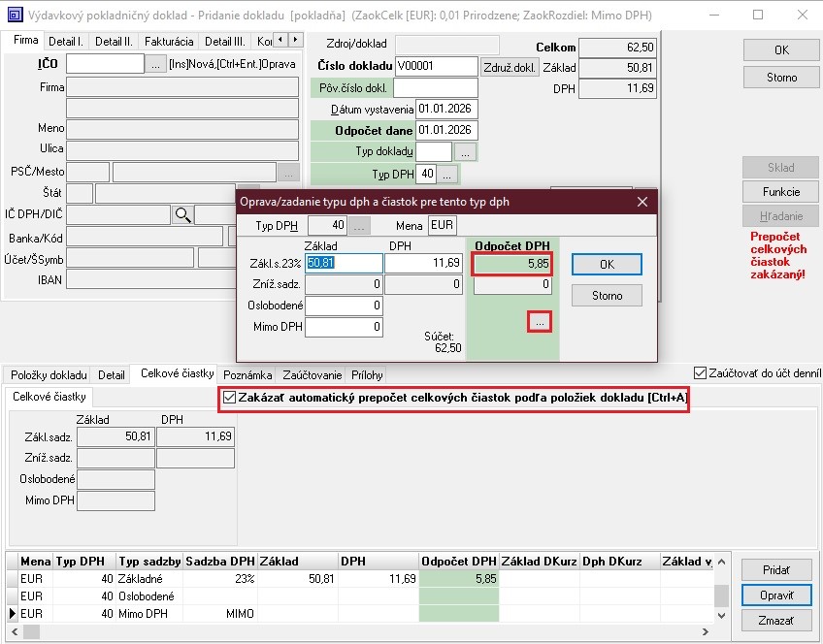
Task: Click the Pridať button
Action: coord(774,570)
